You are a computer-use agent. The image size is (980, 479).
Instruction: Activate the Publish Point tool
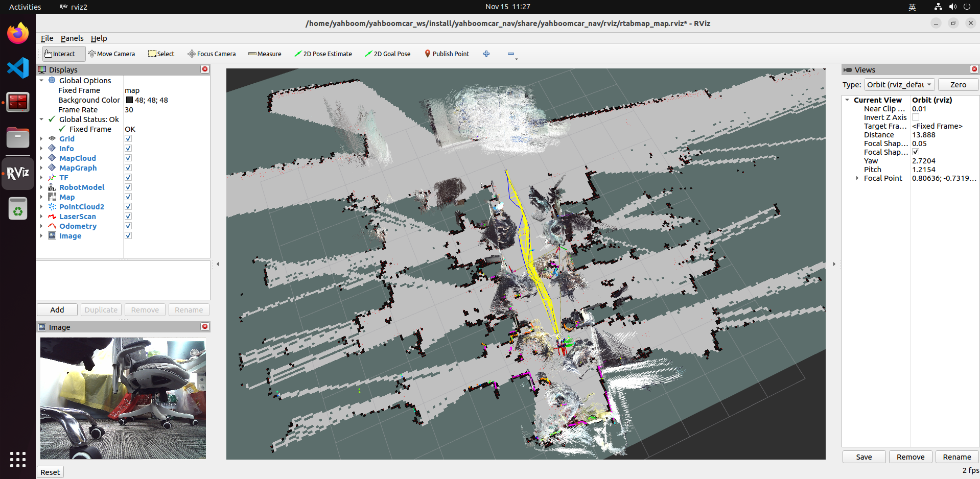pos(447,54)
